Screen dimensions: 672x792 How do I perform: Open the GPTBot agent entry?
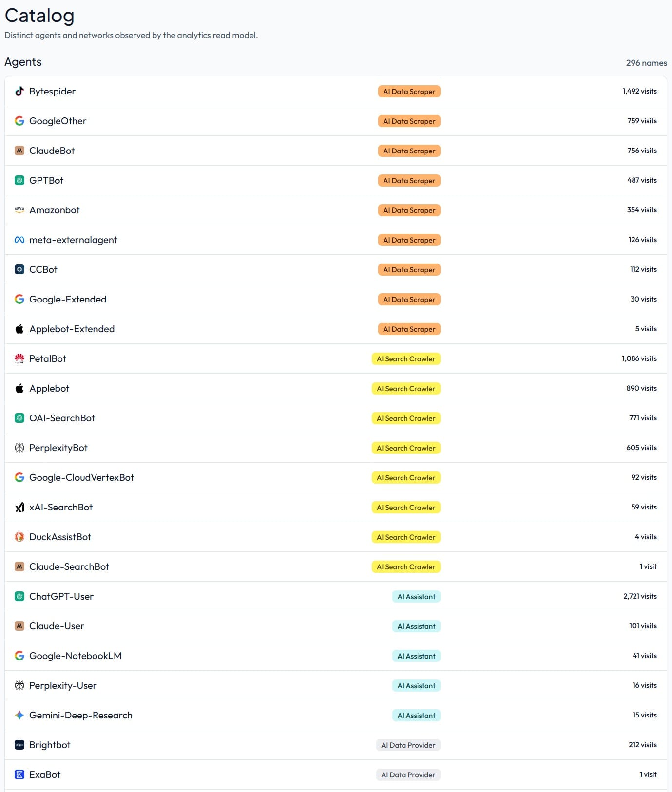coord(336,180)
